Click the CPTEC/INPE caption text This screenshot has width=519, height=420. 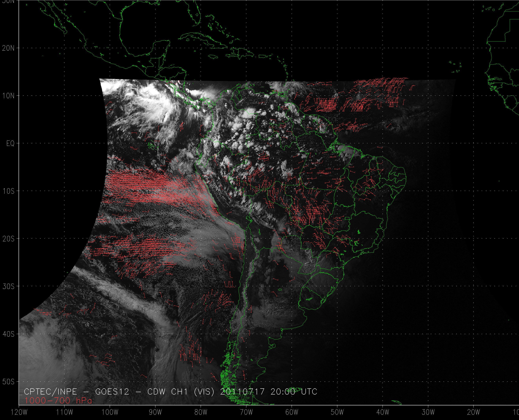pos(50,392)
